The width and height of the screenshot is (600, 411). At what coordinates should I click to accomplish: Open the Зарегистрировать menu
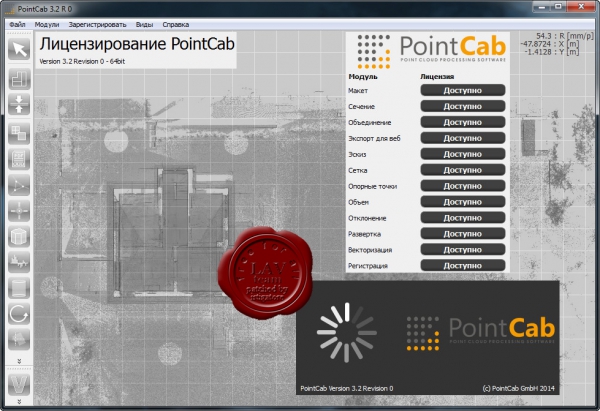tap(97, 24)
